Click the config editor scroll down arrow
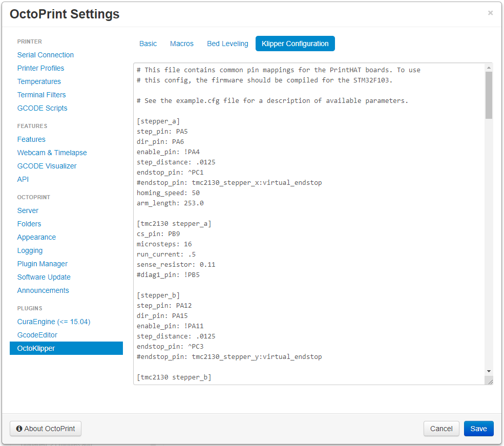 pyautogui.click(x=489, y=371)
